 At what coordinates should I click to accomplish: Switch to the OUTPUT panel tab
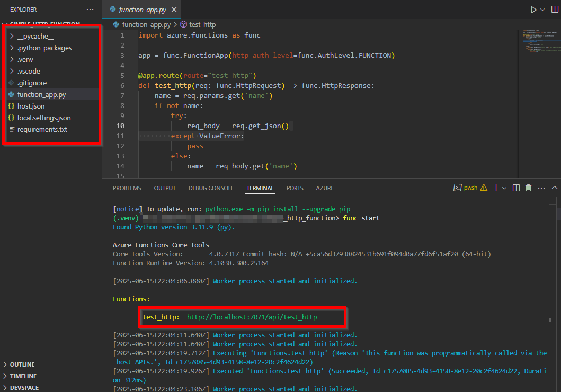pyautogui.click(x=165, y=188)
